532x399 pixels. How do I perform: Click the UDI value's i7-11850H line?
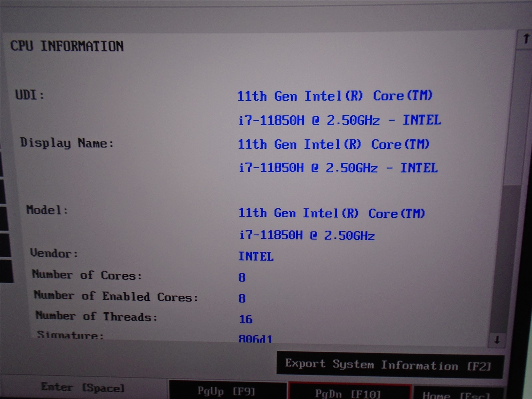[x=339, y=120]
